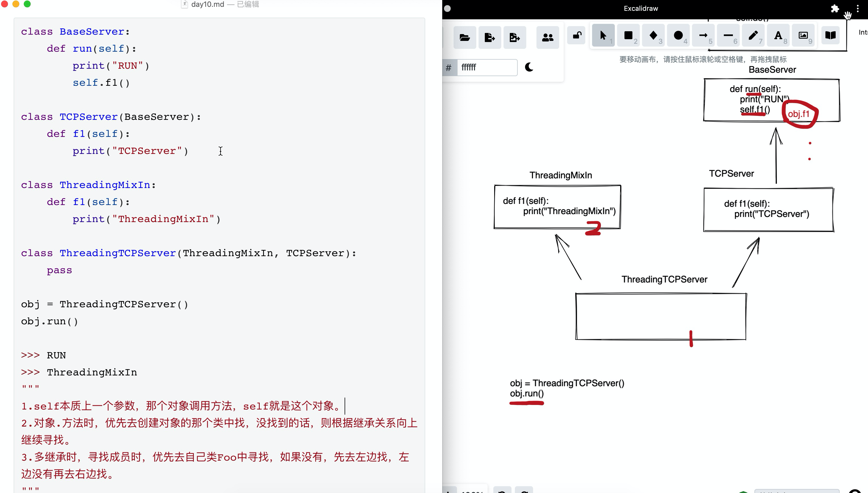868x493 pixels.
Task: Select the arrow drawing tool
Action: tap(703, 35)
